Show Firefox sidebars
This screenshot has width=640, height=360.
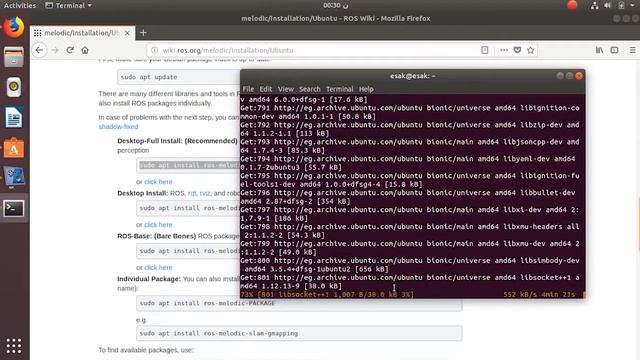pos(614,50)
